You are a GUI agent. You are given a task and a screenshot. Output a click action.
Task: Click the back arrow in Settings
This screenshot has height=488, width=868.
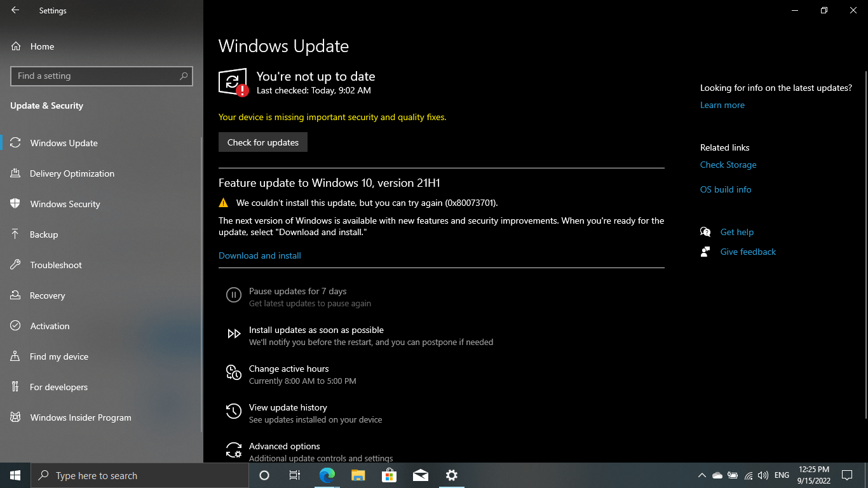pyautogui.click(x=15, y=10)
